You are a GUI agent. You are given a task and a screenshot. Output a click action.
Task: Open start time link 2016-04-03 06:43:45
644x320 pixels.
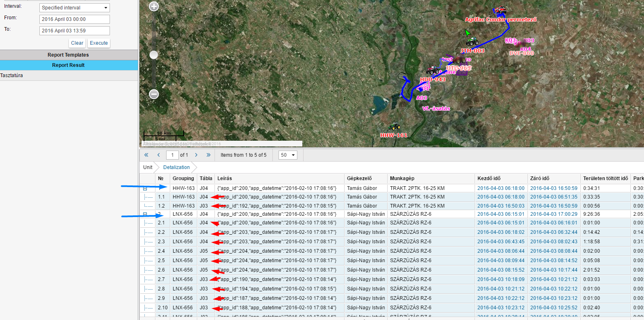click(500, 242)
